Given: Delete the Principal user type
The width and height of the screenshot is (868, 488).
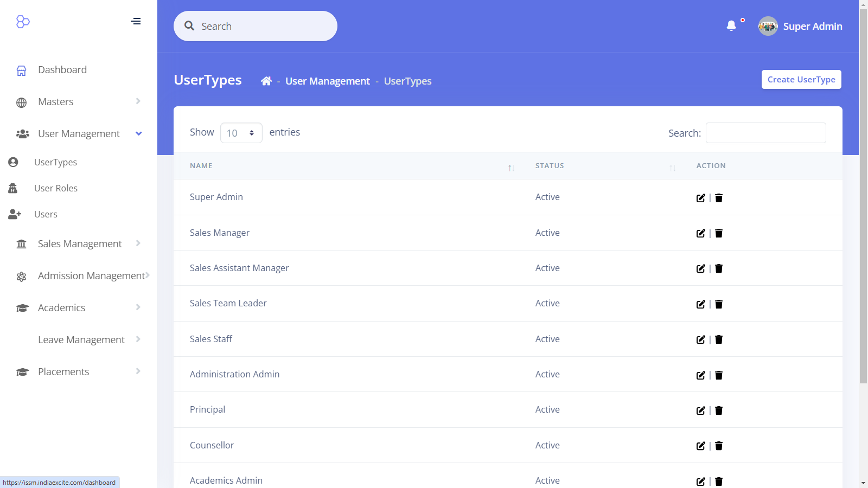Looking at the screenshot, I should [x=719, y=410].
